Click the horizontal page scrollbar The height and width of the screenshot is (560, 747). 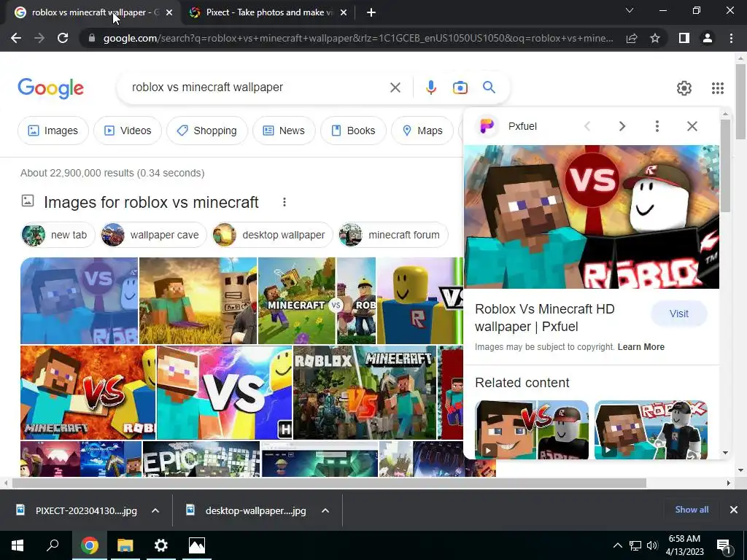[x=329, y=483]
